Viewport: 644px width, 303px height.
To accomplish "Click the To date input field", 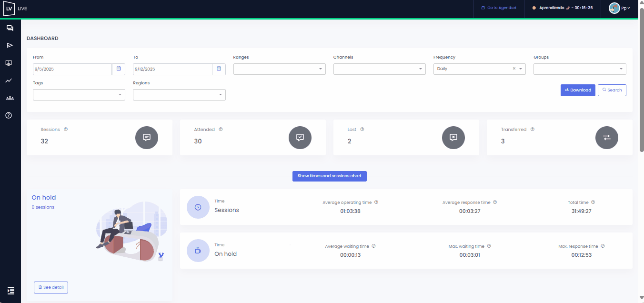I will pyautogui.click(x=172, y=69).
